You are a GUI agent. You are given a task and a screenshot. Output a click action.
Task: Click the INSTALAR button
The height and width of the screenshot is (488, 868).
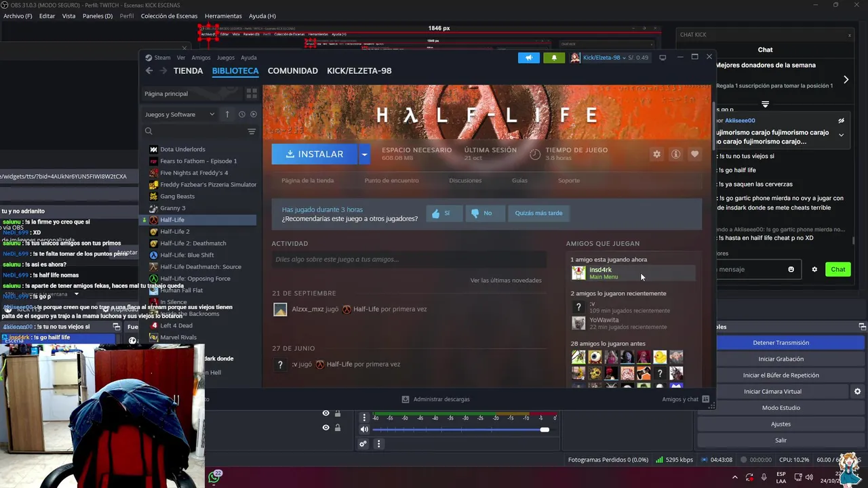(315, 154)
